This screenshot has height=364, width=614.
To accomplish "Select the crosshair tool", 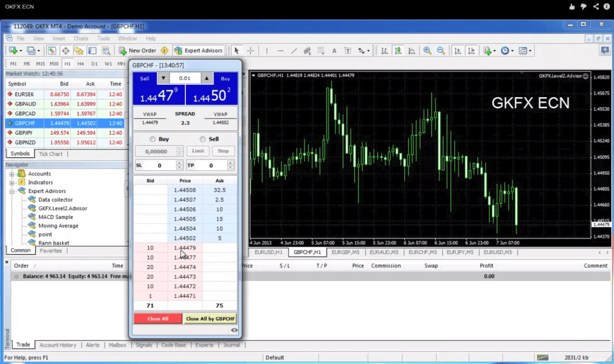I will click(250, 51).
